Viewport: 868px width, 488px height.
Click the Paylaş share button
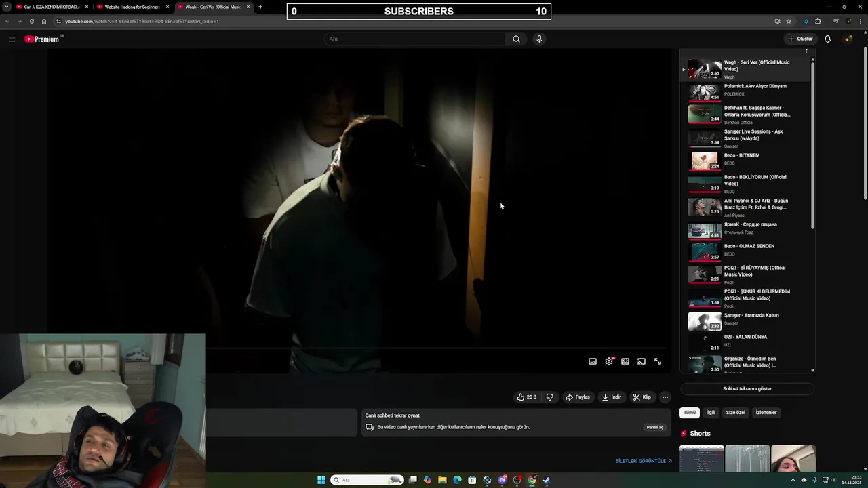click(578, 397)
